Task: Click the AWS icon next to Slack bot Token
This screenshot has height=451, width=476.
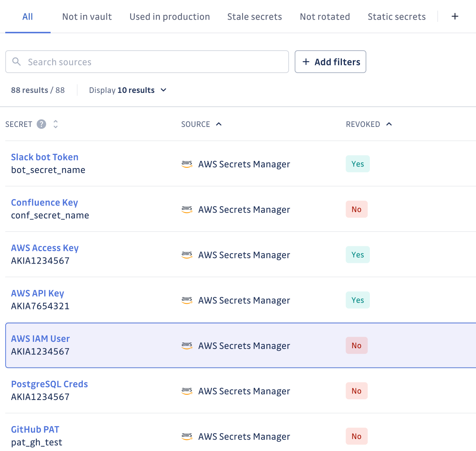Action: [187, 164]
